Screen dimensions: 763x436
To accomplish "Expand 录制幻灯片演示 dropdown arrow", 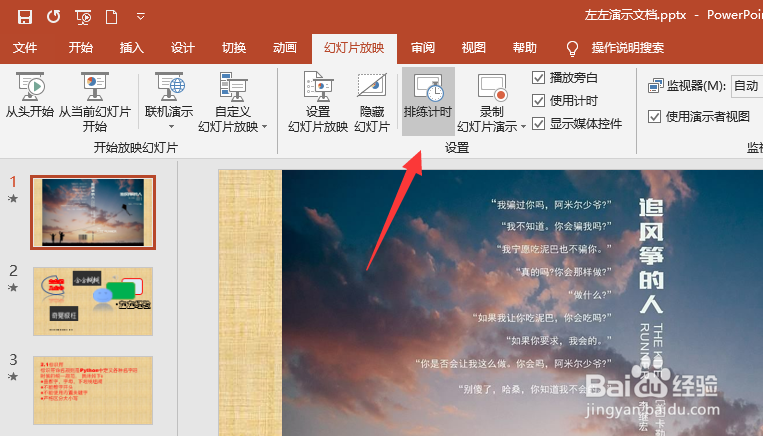I will [524, 127].
